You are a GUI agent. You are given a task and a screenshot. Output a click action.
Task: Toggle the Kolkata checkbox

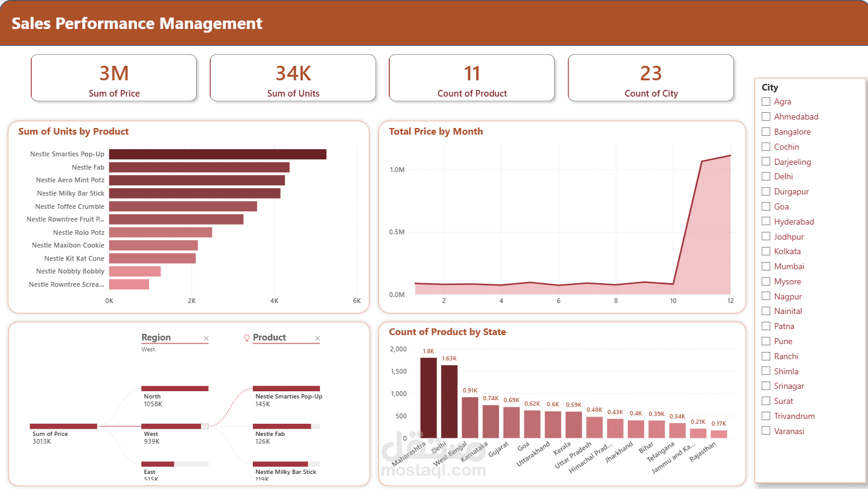[x=766, y=251]
